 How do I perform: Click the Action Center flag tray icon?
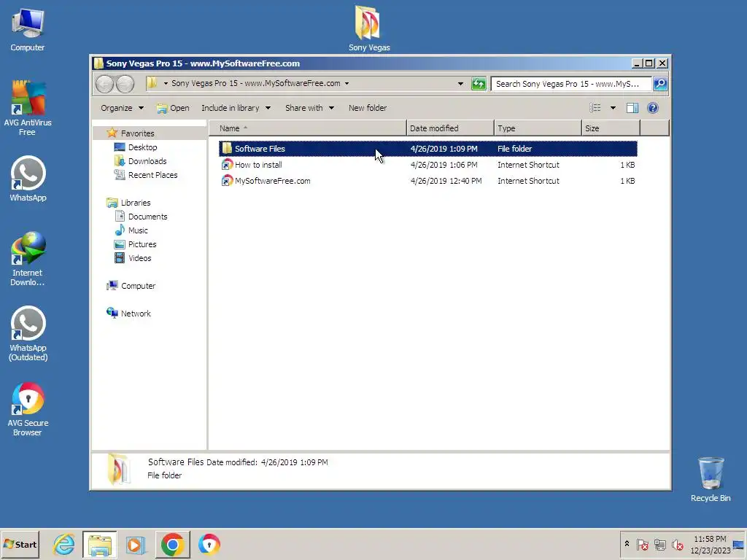(642, 544)
